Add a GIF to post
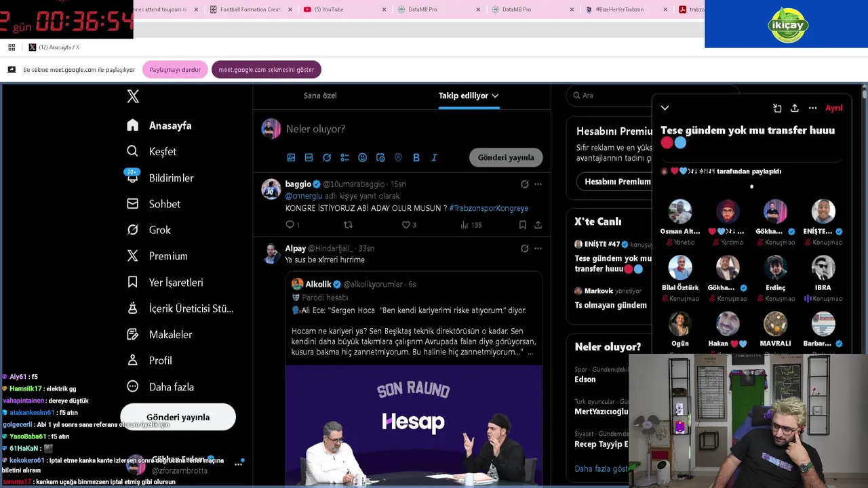This screenshot has width=868, height=488. coord(309,157)
